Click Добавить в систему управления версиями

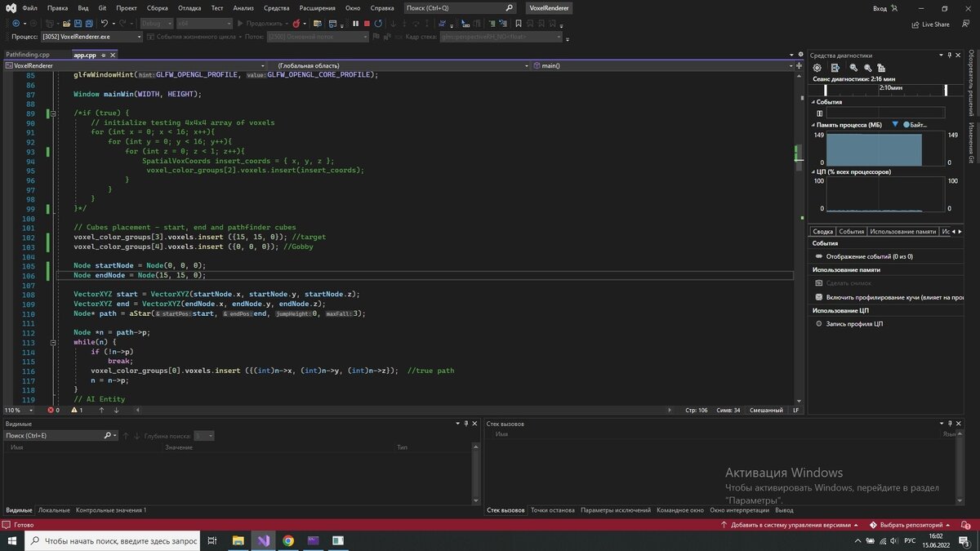[x=791, y=525]
